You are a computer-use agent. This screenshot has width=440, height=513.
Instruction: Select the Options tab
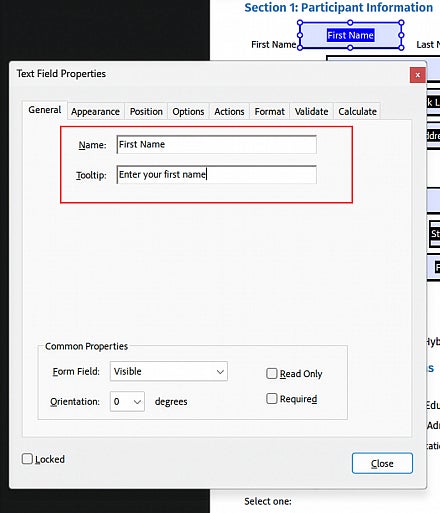[188, 111]
